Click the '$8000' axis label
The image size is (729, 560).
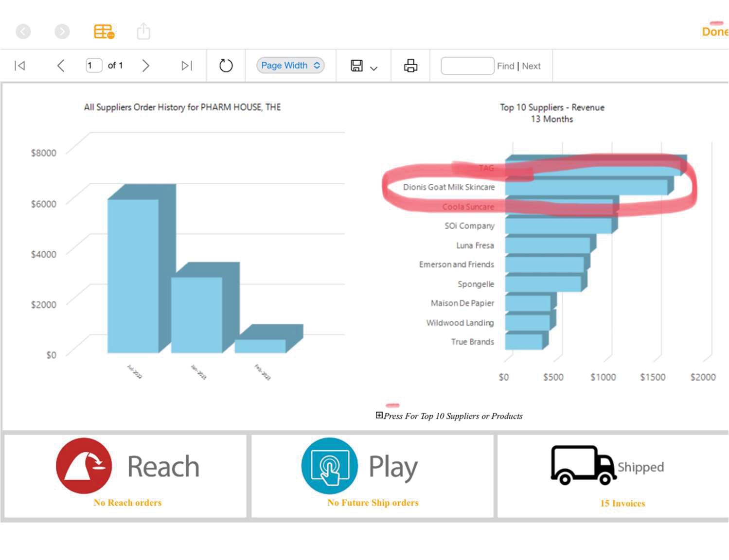tap(44, 153)
